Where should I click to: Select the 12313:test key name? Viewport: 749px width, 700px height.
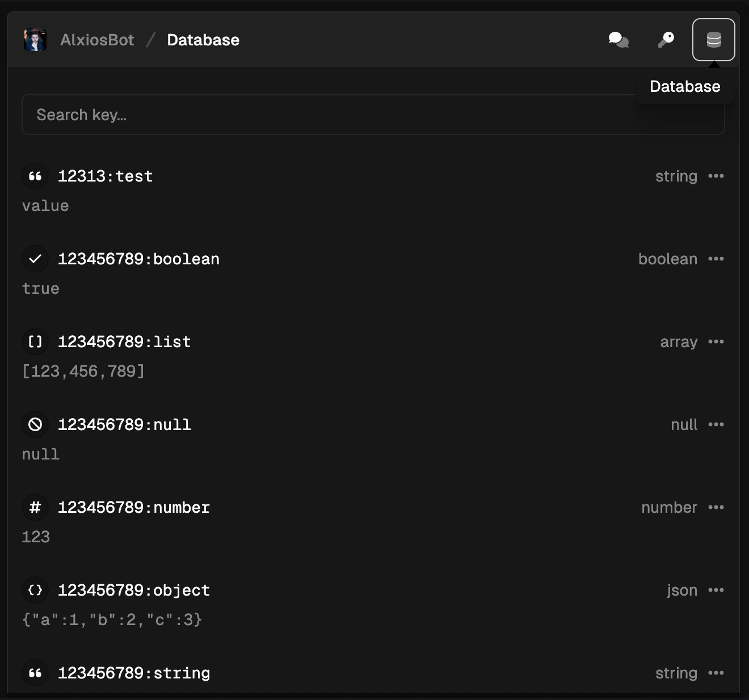[106, 176]
